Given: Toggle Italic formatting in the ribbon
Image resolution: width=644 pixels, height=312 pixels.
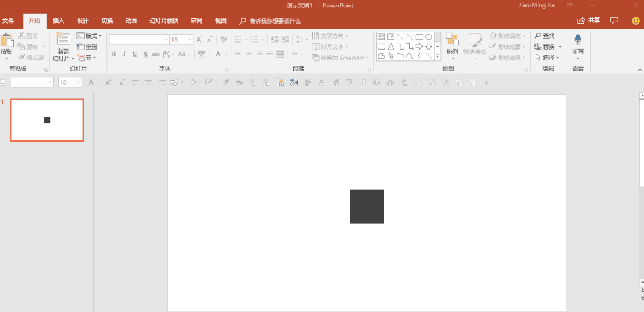Looking at the screenshot, I should (x=124, y=54).
